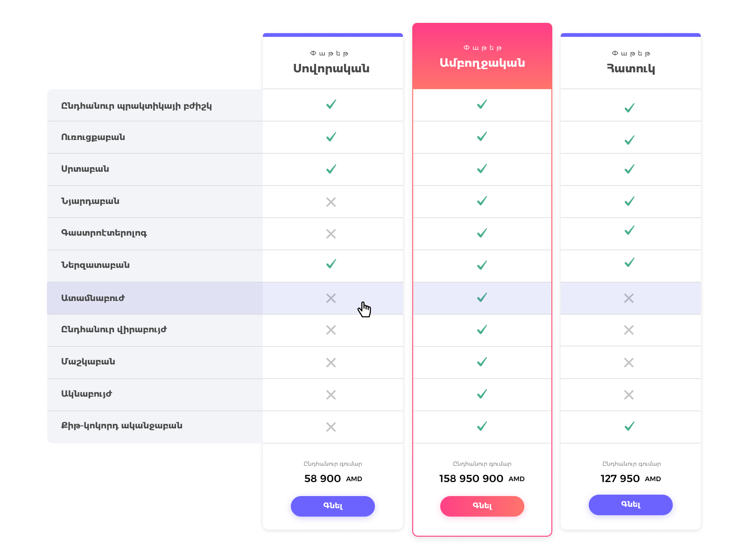The width and height of the screenshot is (747, 560).
Task: Click Ամբողջական checkmark in Սրտաբան row
Action: pyautogui.click(x=482, y=168)
